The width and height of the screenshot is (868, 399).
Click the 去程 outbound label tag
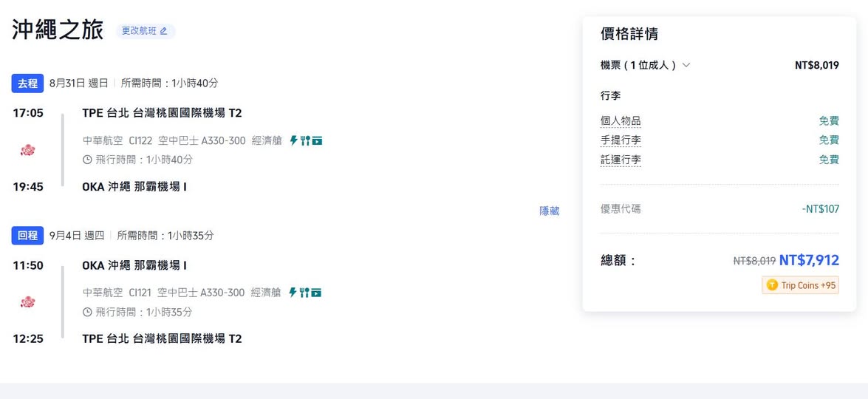[x=27, y=83]
